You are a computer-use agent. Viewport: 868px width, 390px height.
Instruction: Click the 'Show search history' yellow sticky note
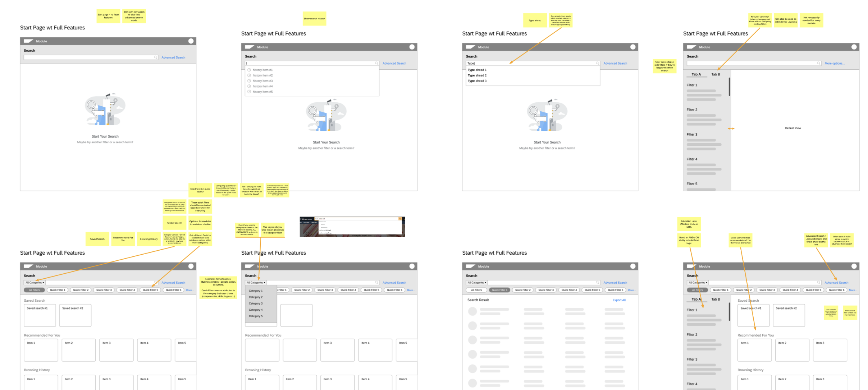pyautogui.click(x=314, y=19)
